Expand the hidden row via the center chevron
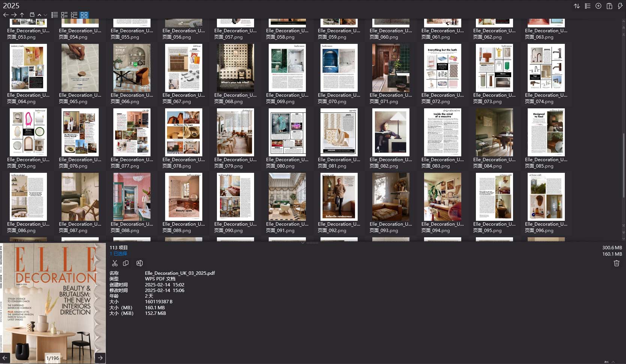This screenshot has height=364, width=626. click(303, 243)
